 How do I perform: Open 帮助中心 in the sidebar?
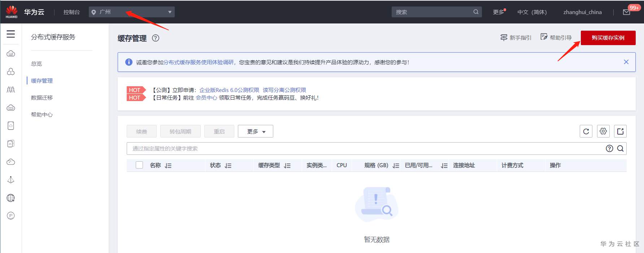(42, 114)
